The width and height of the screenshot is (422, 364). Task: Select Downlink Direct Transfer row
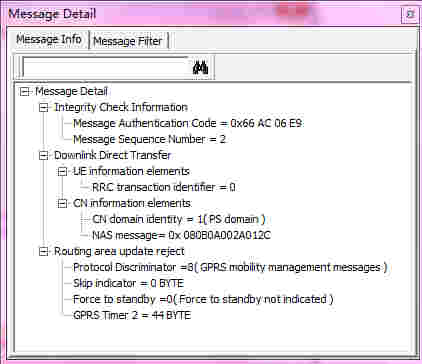coord(112,155)
